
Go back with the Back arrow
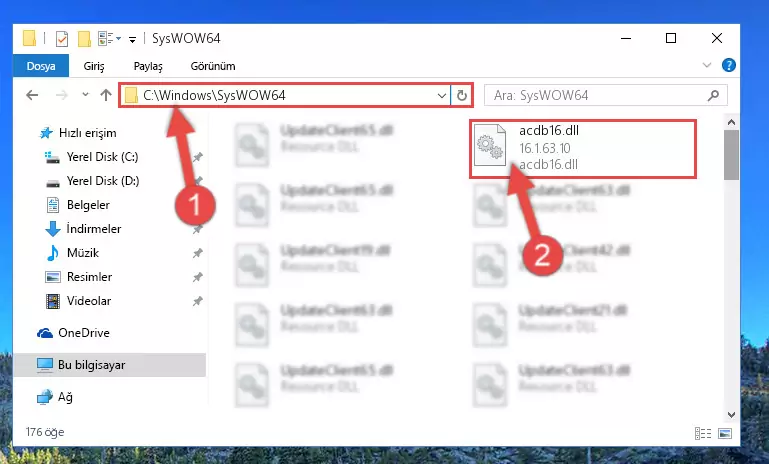click(32, 95)
